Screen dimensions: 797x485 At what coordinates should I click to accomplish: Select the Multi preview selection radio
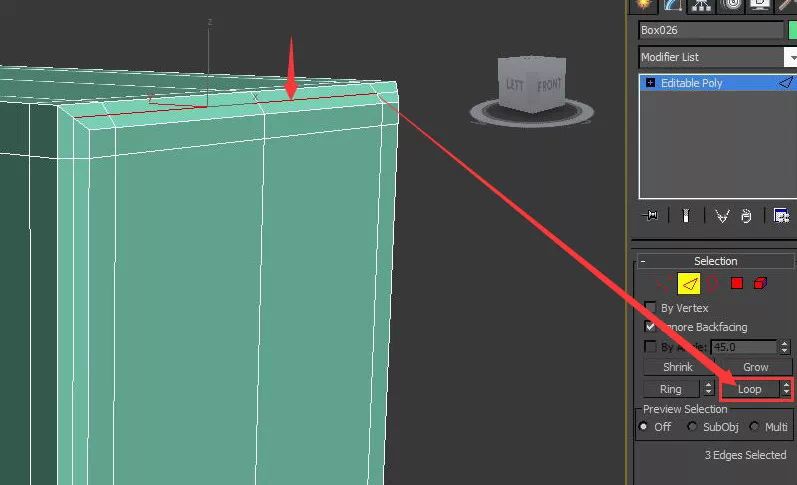[x=754, y=427]
